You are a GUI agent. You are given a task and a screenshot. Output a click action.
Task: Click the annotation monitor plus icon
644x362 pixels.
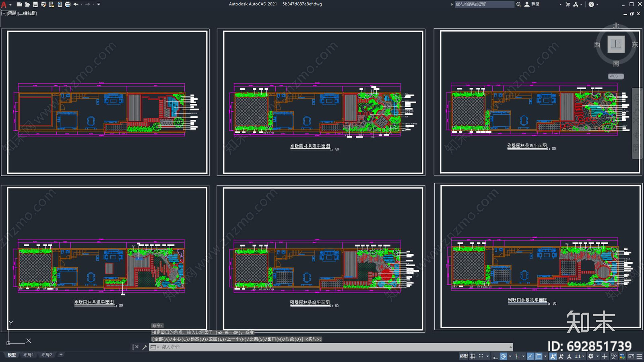(605, 356)
